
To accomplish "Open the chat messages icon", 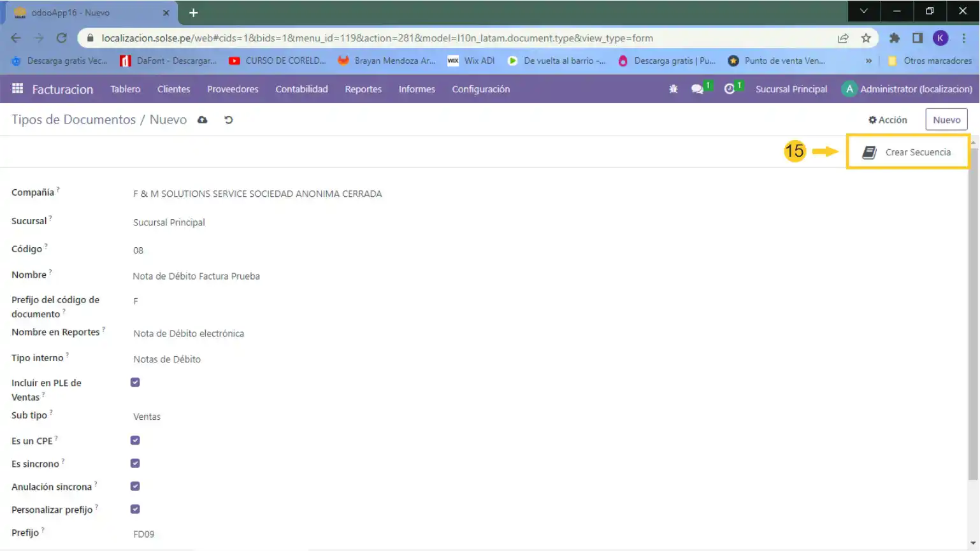I will click(697, 89).
